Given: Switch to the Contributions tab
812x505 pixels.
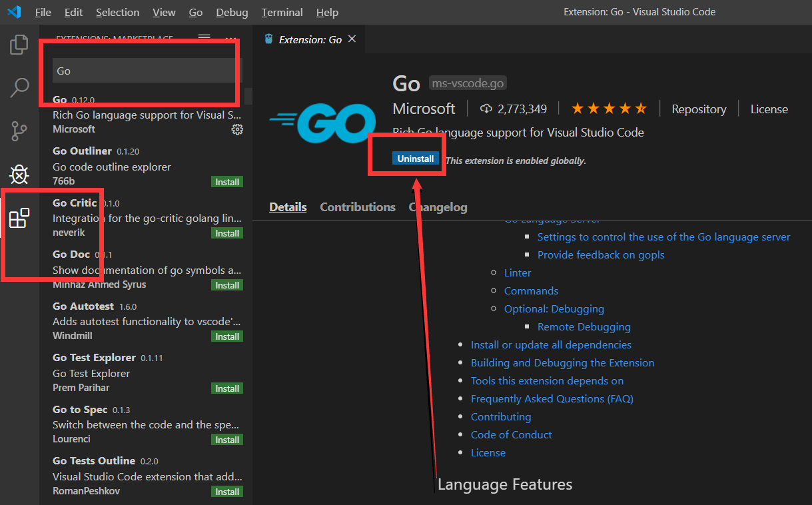Looking at the screenshot, I should [x=358, y=207].
